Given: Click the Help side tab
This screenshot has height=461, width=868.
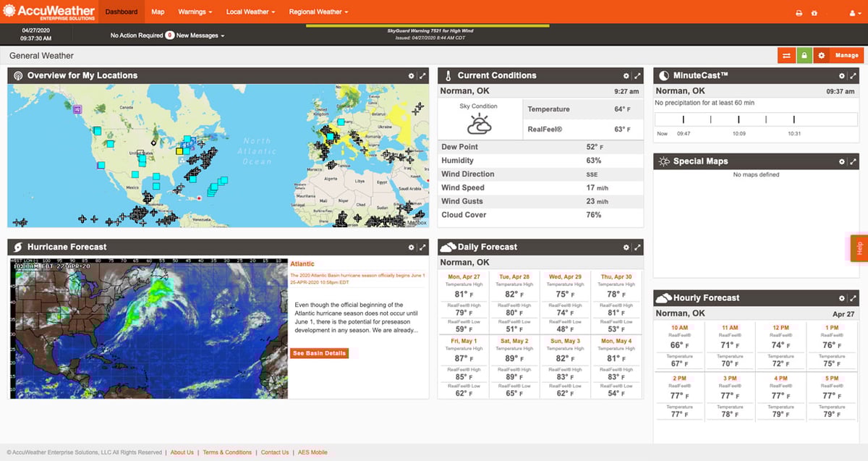Looking at the screenshot, I should 859,248.
